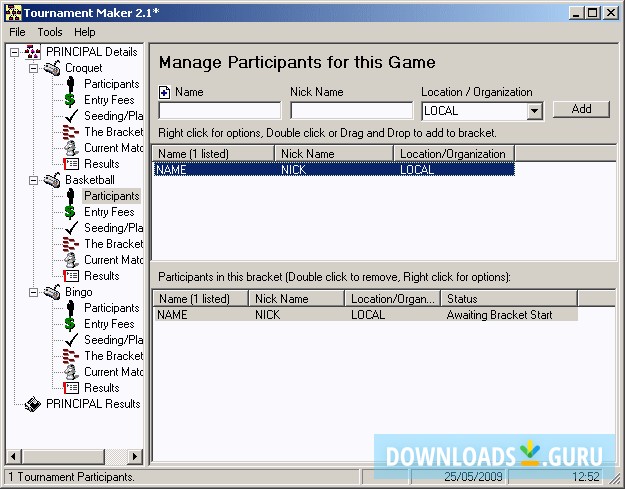This screenshot has height=489, width=625.
Task: Click Croquet The Bracket icon
Action: (71, 132)
